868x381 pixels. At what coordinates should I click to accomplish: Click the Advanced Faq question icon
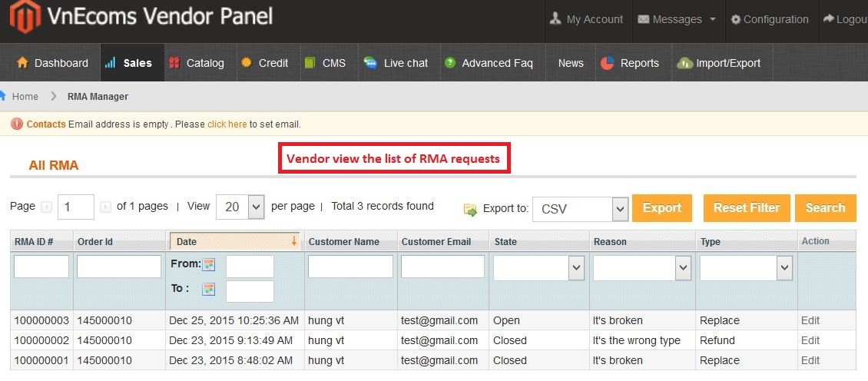[x=450, y=62]
